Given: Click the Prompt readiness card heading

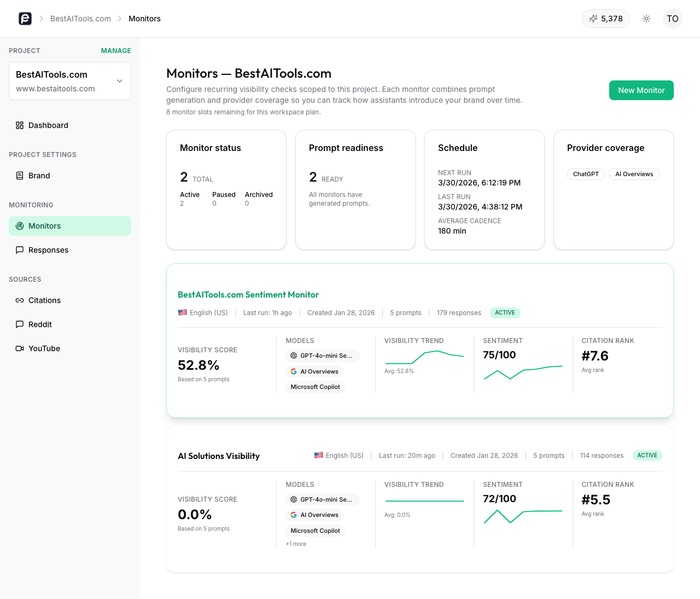Looking at the screenshot, I should 346,148.
